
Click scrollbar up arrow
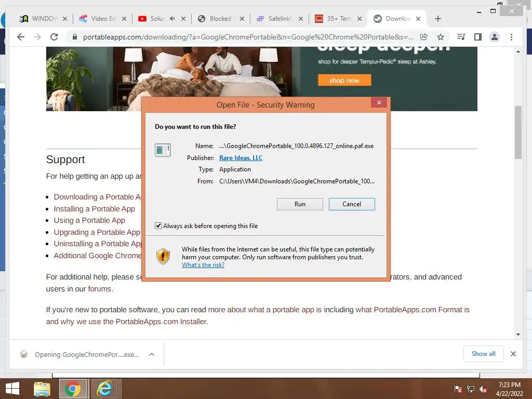tap(518, 51)
